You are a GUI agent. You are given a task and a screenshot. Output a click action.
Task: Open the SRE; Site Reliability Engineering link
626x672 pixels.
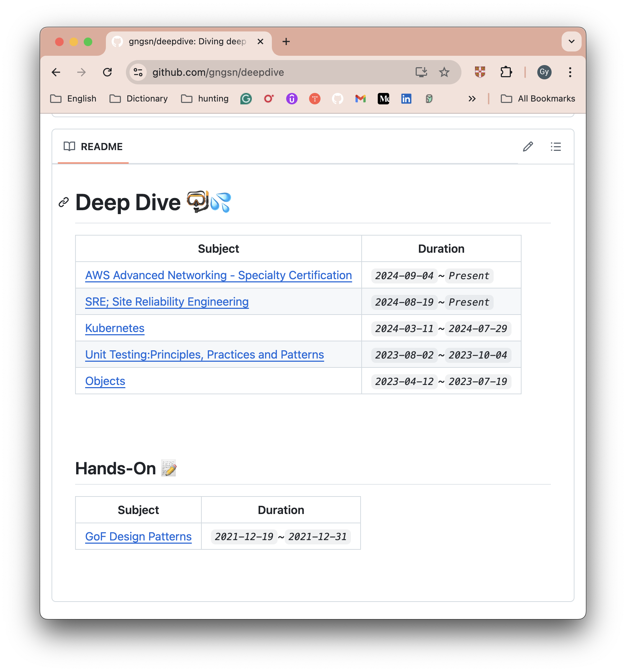click(x=167, y=302)
